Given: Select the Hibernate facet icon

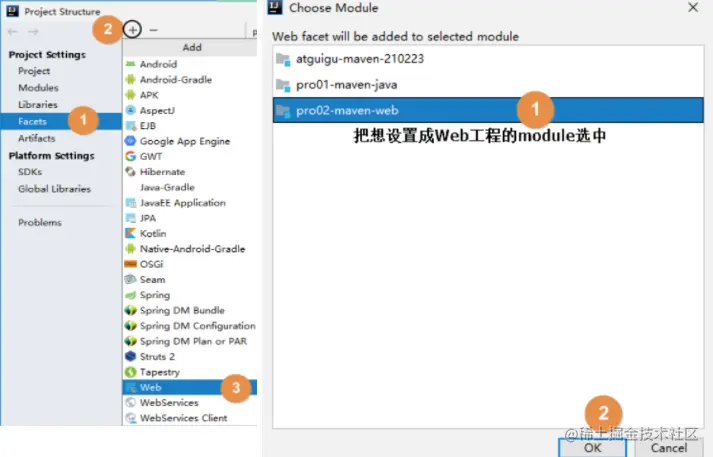Looking at the screenshot, I should (x=131, y=172).
